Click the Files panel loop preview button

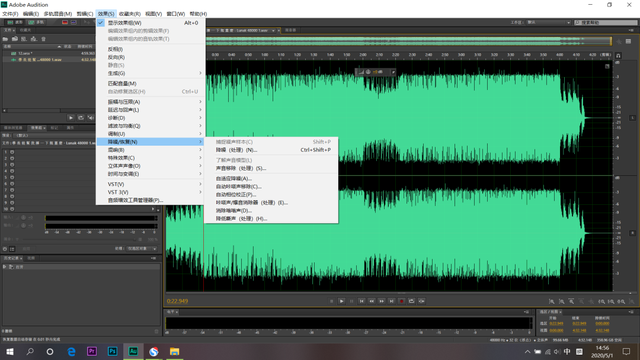(x=81, y=118)
